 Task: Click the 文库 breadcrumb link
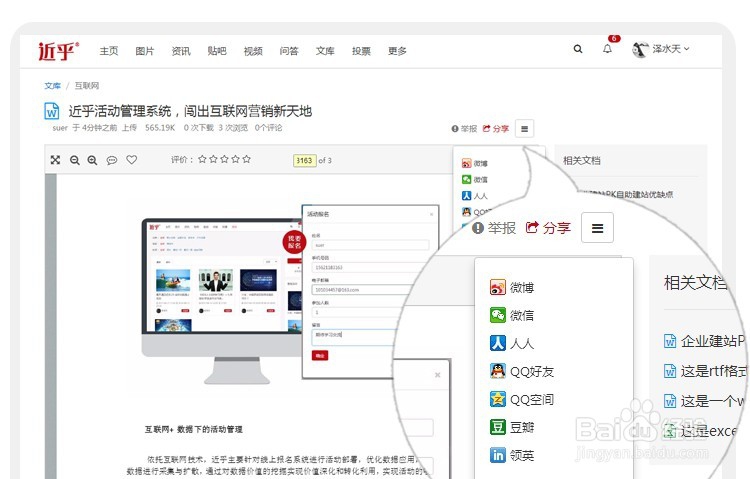53,86
